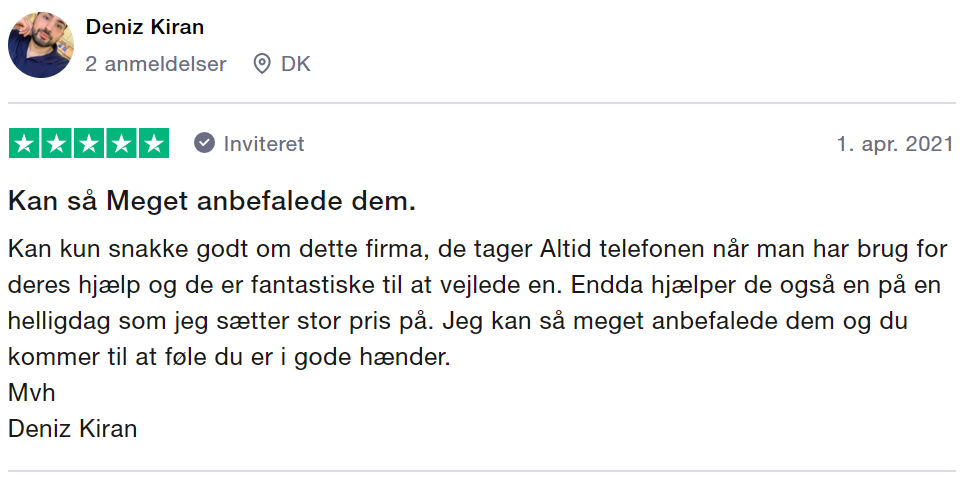View the reviewer's 2 anmeldelser
Viewport: 963px width, 481px height.
[156, 64]
